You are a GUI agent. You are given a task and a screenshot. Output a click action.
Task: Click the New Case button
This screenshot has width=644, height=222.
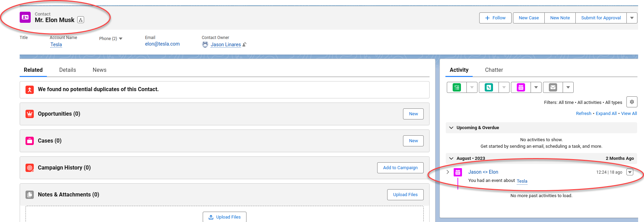coord(529,18)
